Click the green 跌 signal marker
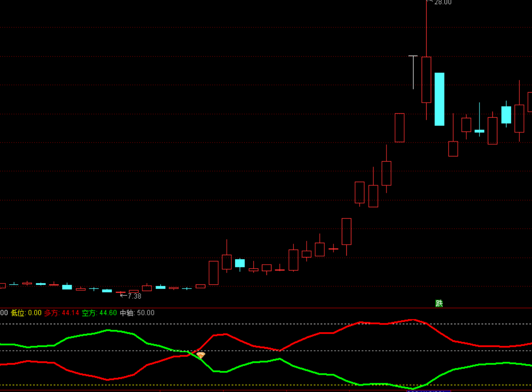 (439, 303)
